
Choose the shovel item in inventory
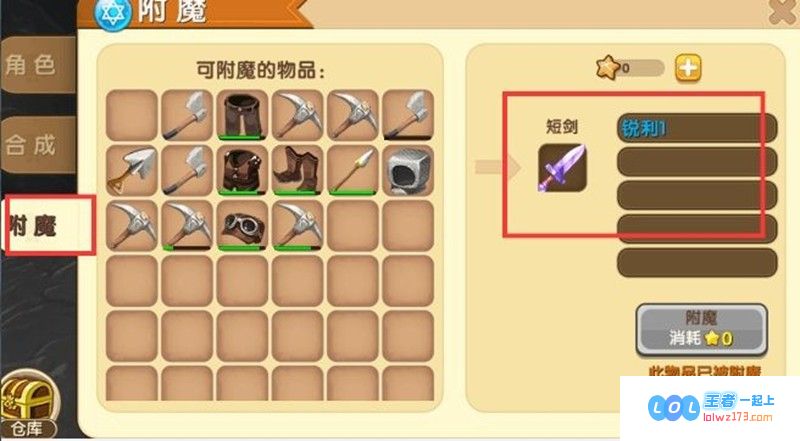132,170
